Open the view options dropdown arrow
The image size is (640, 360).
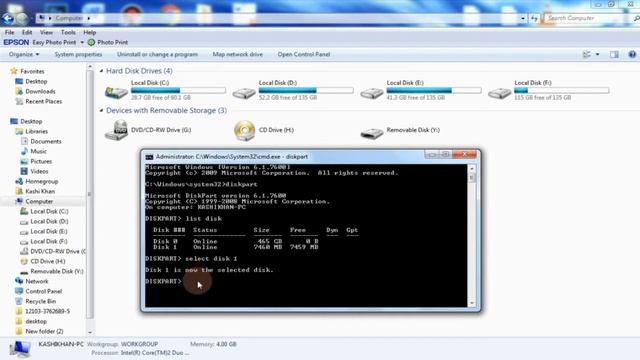click(598, 54)
